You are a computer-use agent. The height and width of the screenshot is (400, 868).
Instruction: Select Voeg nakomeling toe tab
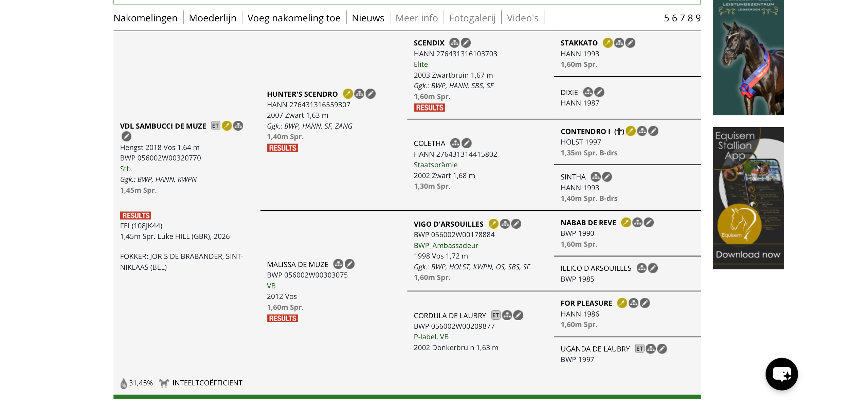(x=294, y=18)
